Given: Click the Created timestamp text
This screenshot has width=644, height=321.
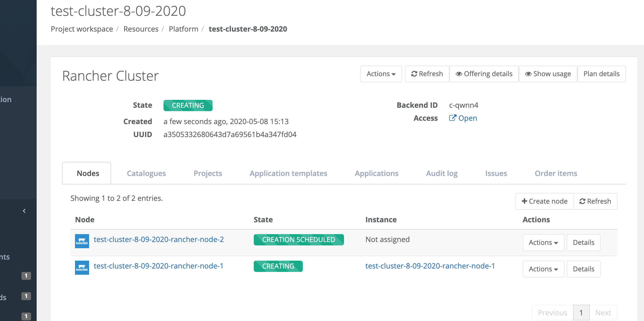Looking at the screenshot, I should 226,122.
